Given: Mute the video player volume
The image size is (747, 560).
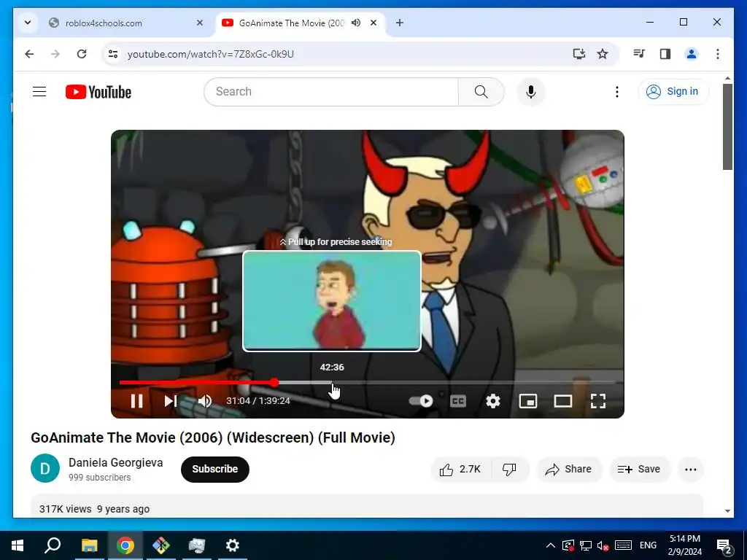Looking at the screenshot, I should (x=205, y=401).
